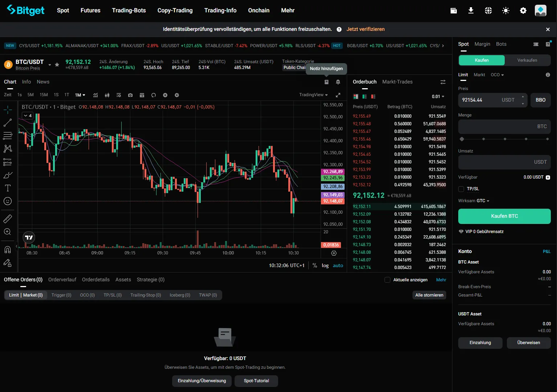This screenshot has height=392, width=557.
Task: Select the trend line drawing tool
Action: point(8,123)
